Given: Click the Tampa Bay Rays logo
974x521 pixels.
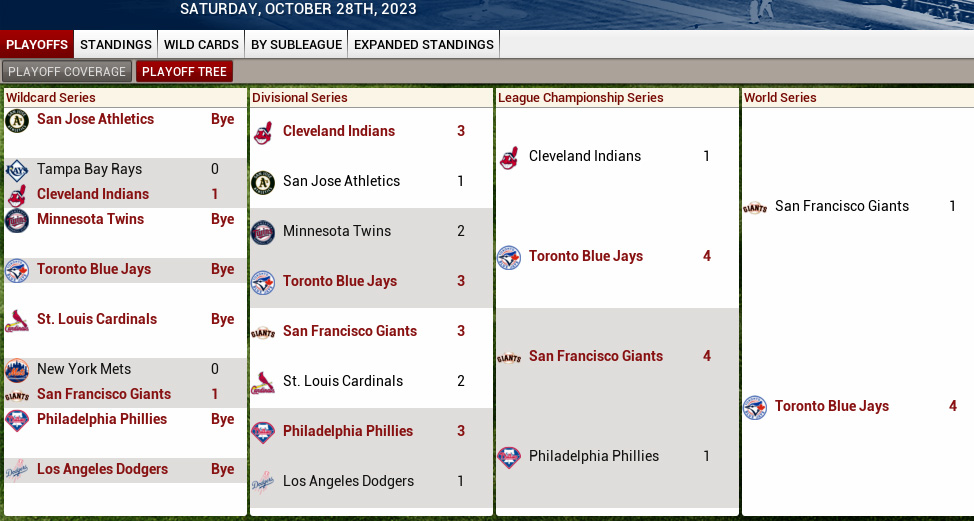Looking at the screenshot, I should click(x=17, y=170).
